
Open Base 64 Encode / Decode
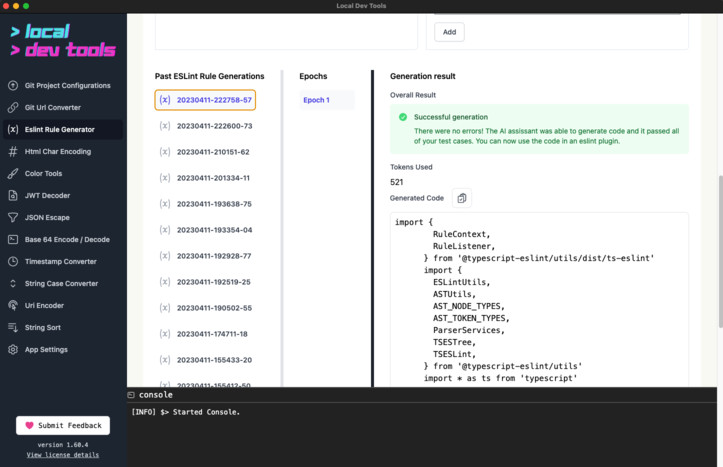(63, 239)
